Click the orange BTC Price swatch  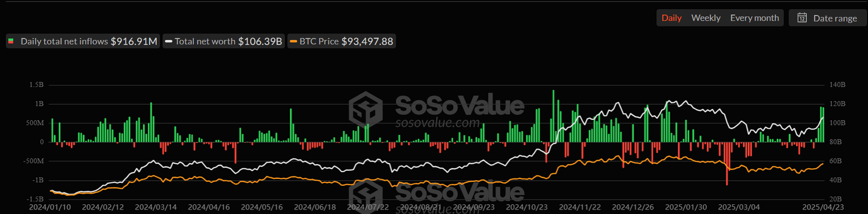click(x=293, y=41)
